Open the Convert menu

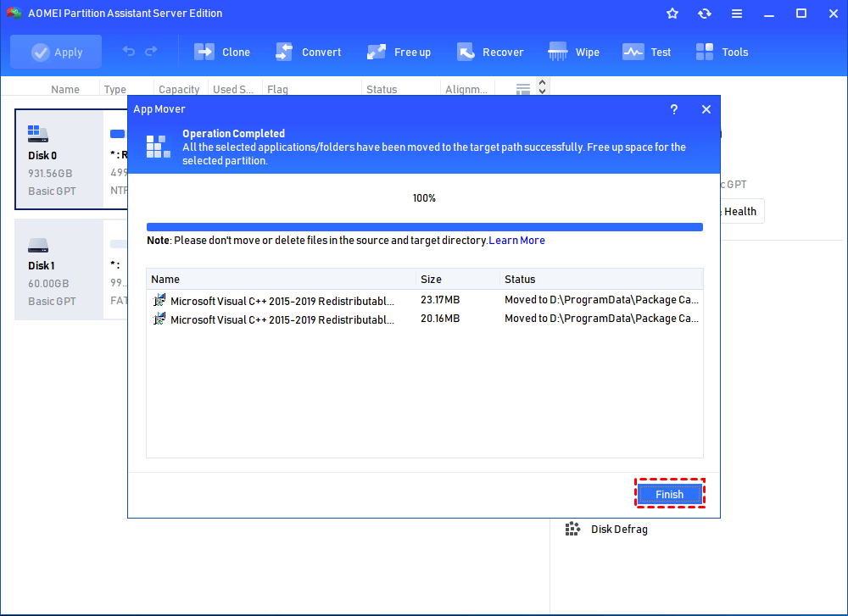click(309, 52)
